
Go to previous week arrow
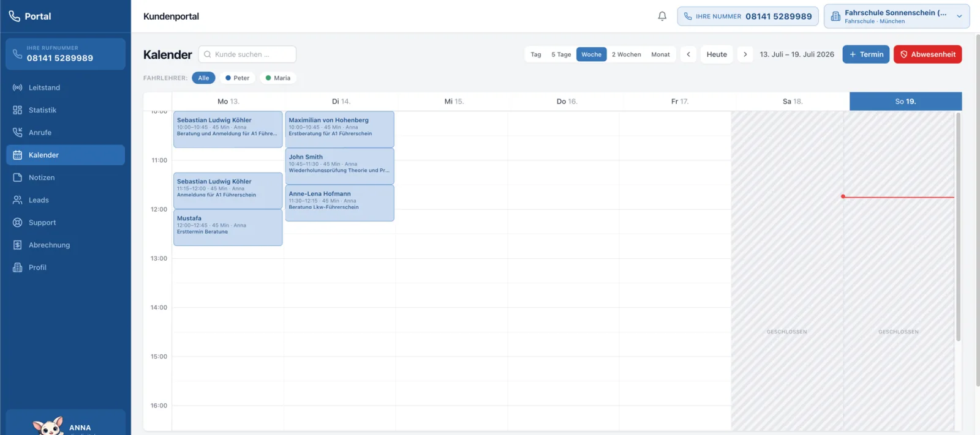click(x=688, y=54)
